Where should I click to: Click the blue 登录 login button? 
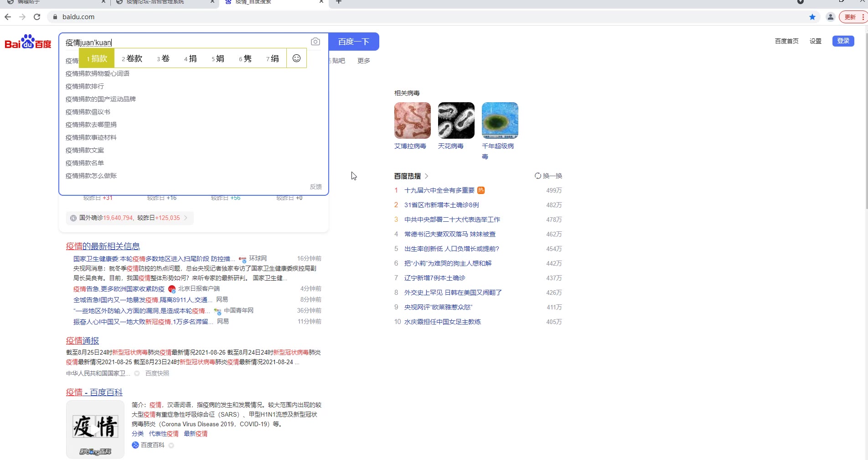coord(843,41)
